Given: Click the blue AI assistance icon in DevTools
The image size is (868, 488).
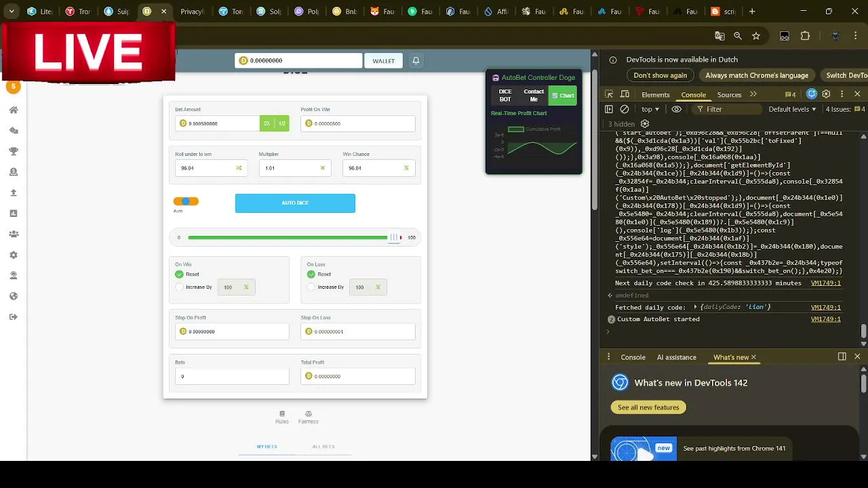Looking at the screenshot, I should click(812, 94).
